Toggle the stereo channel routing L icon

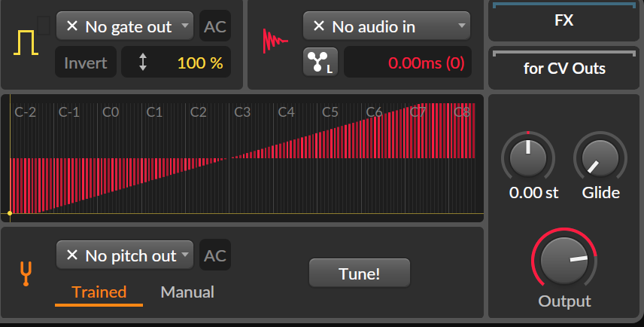point(320,62)
